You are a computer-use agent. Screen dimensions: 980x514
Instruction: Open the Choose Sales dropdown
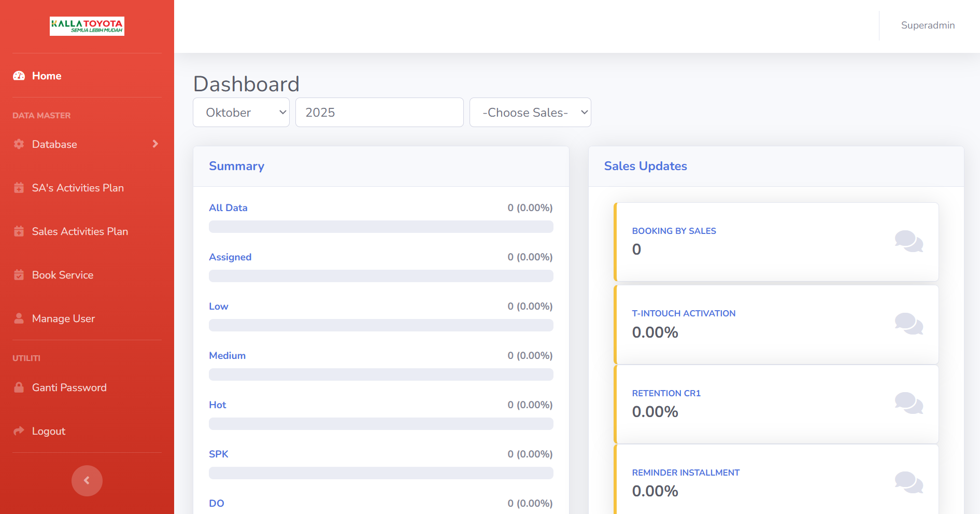point(530,113)
